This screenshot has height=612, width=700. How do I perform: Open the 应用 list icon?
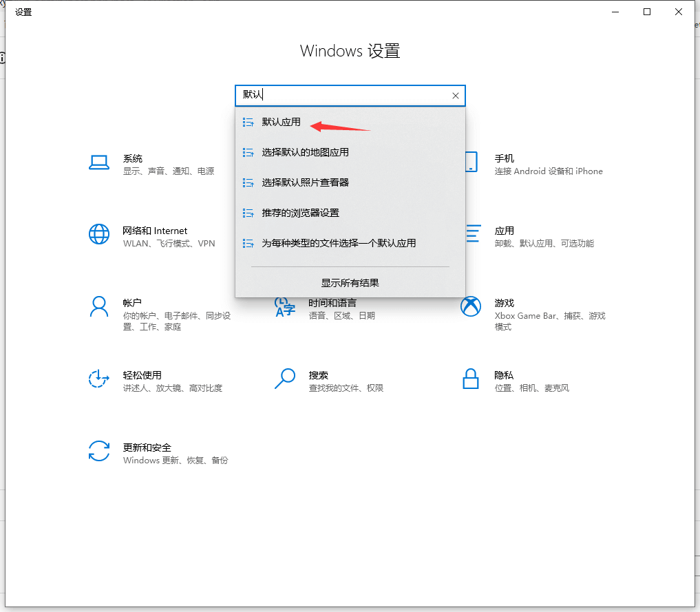(474, 233)
